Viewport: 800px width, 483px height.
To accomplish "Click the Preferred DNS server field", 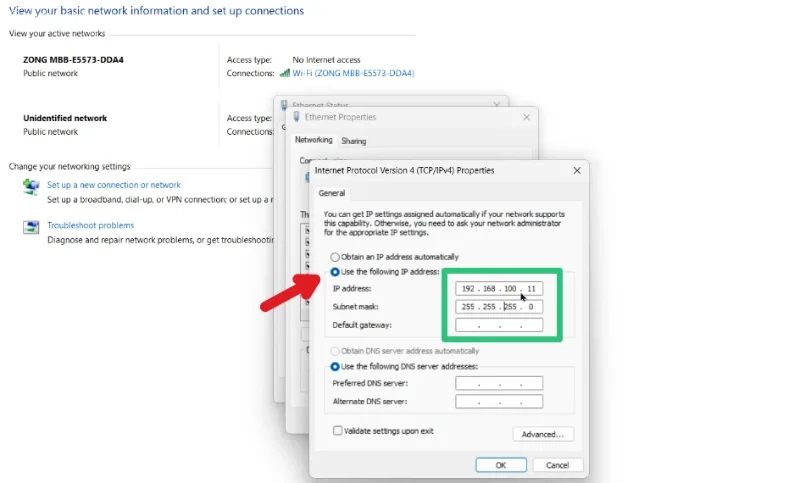I will [499, 384].
